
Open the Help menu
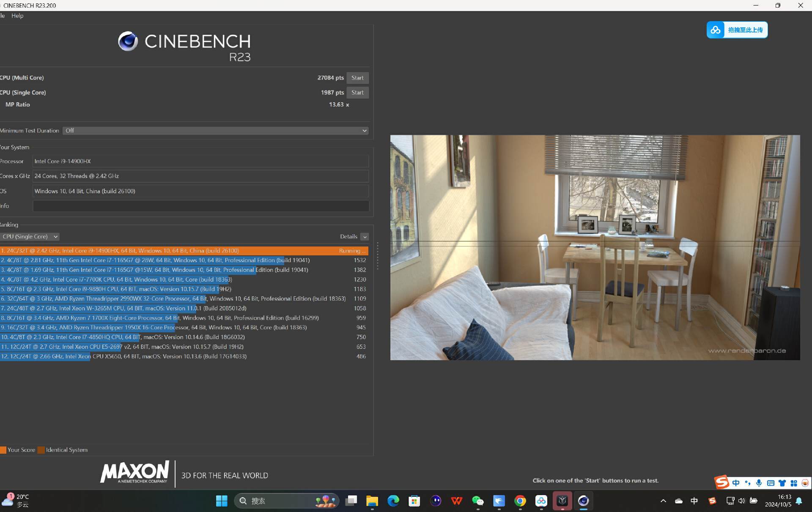coord(17,16)
